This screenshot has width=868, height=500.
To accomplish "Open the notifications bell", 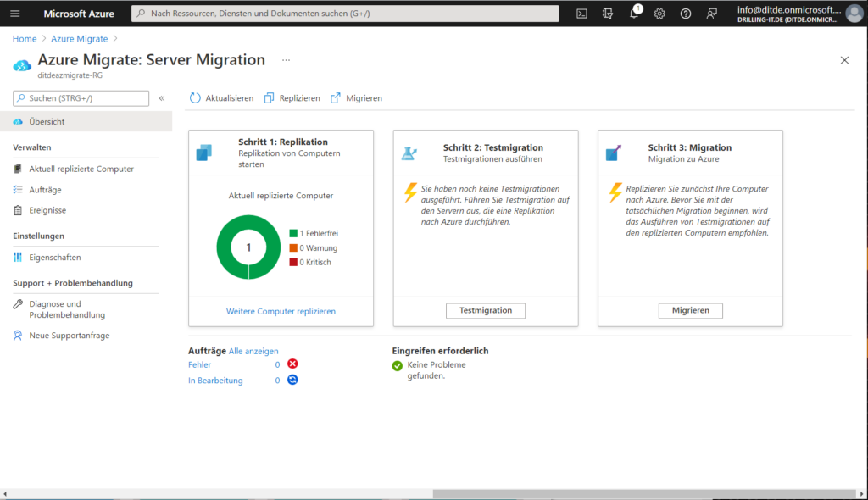I will [x=634, y=14].
